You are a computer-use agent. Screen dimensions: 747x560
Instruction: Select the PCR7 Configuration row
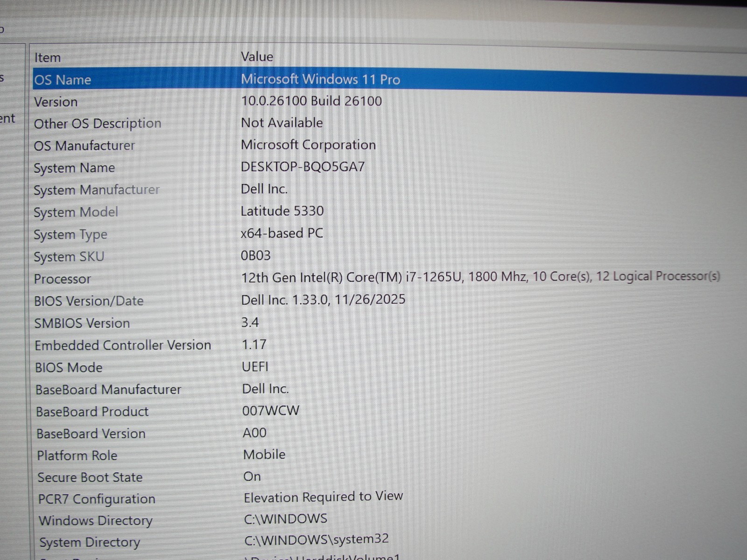97,499
